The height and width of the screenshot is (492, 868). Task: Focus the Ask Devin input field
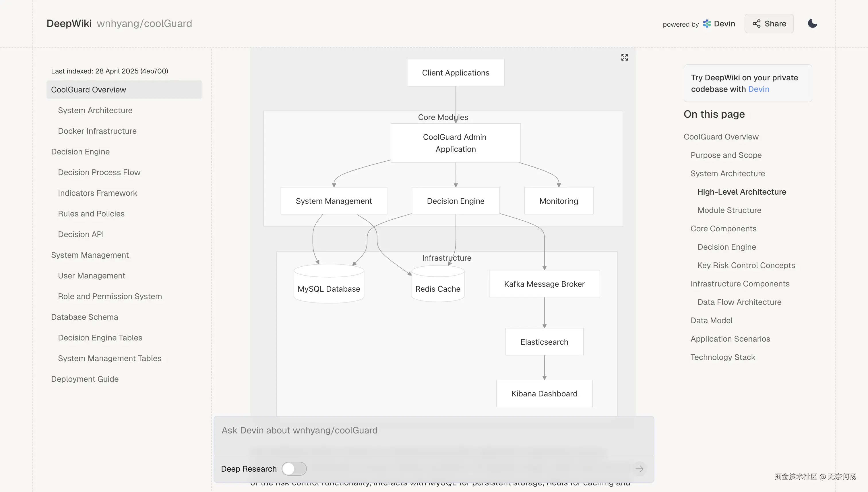433,431
